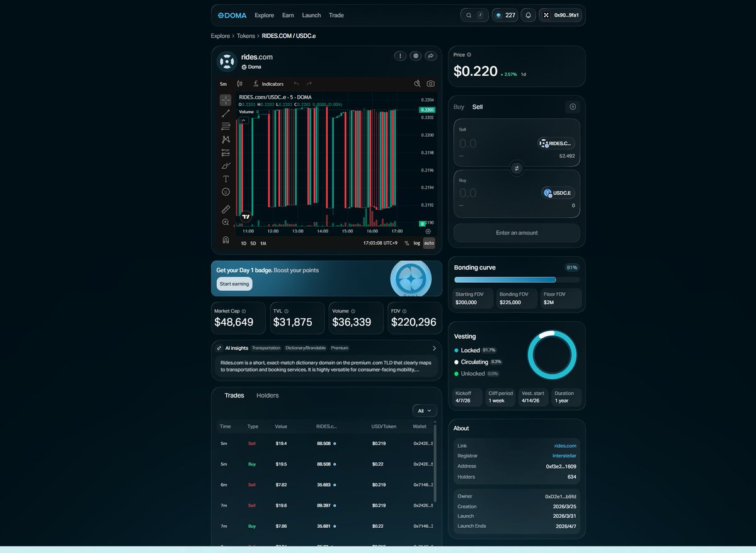Open the Indicators menu
756x553 pixels.
[268, 84]
